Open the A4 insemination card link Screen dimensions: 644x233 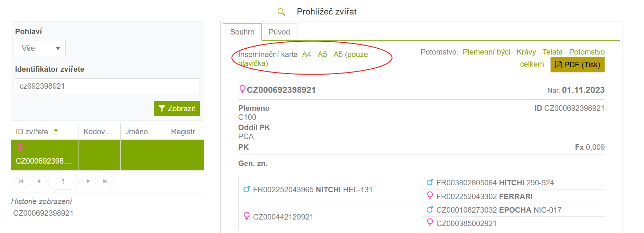click(306, 55)
